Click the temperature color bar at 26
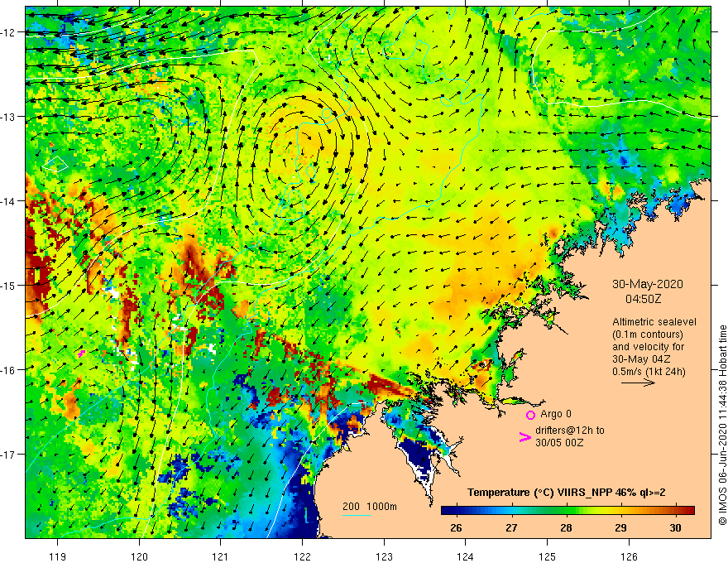The width and height of the screenshot is (728, 563). pyautogui.click(x=457, y=511)
